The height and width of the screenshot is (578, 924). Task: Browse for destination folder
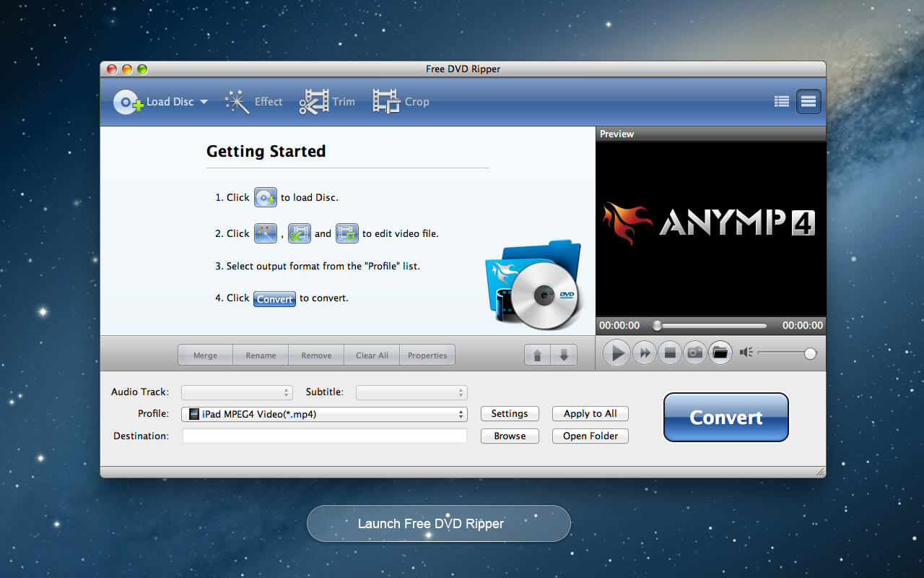510,436
